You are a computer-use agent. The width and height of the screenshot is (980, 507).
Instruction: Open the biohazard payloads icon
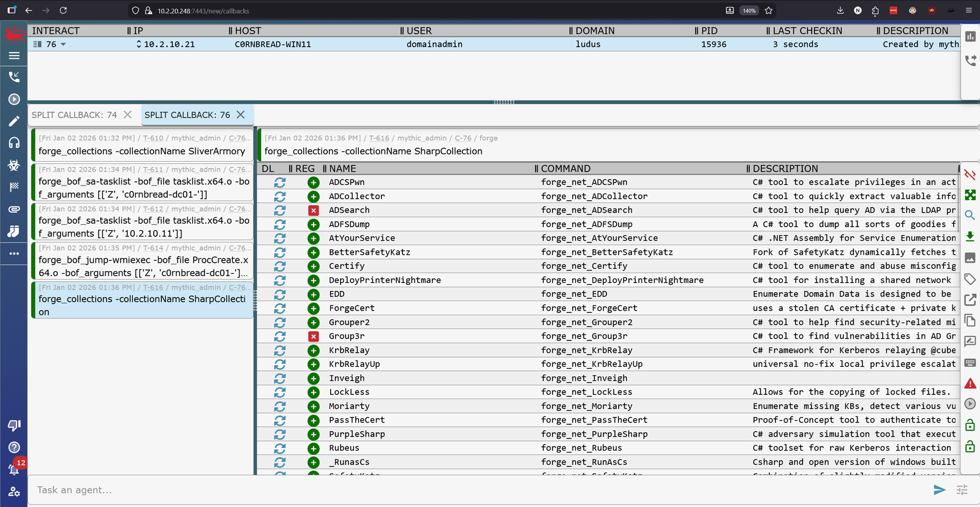click(14, 165)
